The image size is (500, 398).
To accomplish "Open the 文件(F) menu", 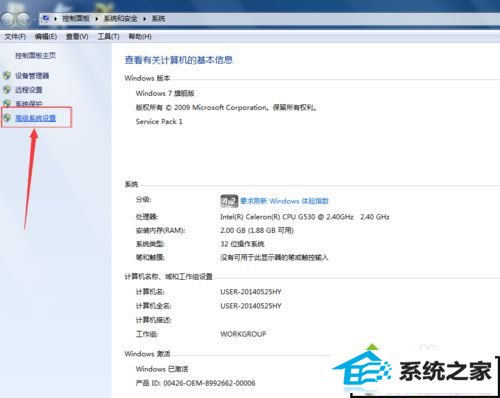I will (15, 36).
